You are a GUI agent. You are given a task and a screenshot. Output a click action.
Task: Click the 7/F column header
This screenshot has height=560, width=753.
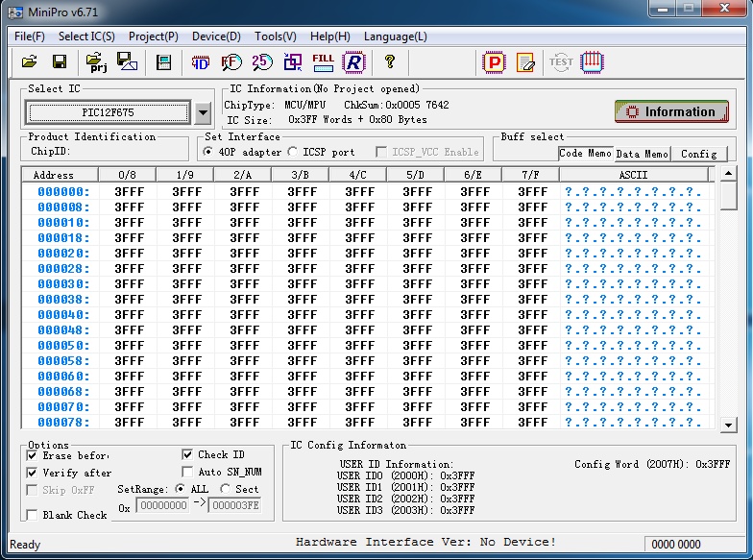pyautogui.click(x=530, y=175)
